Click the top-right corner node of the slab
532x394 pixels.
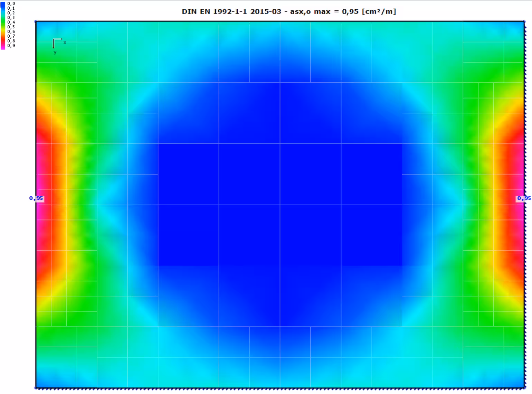click(524, 21)
